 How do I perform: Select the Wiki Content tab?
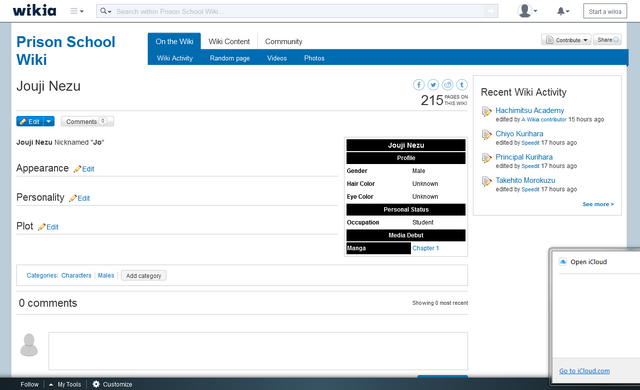click(229, 41)
